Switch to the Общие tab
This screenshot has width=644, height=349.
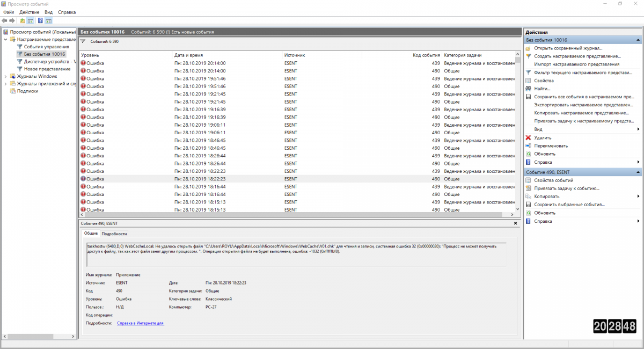(x=91, y=234)
